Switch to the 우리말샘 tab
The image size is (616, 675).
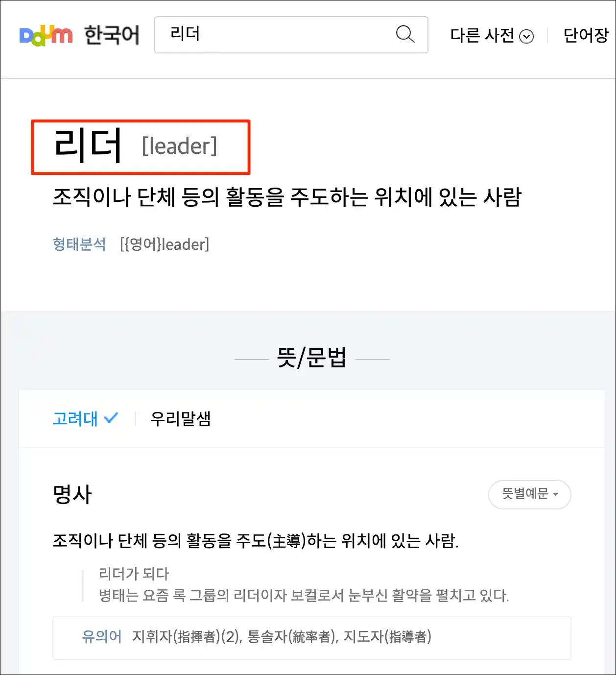tap(180, 418)
